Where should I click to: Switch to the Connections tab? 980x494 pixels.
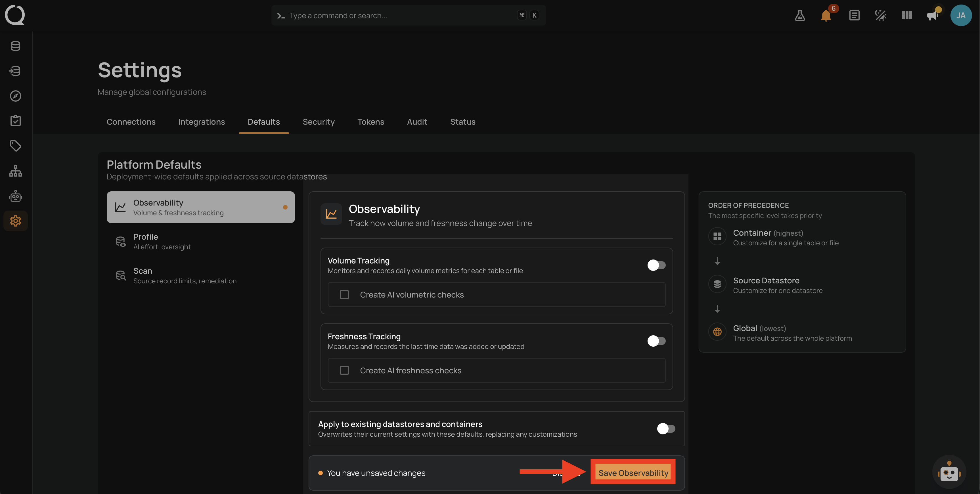[x=131, y=122]
